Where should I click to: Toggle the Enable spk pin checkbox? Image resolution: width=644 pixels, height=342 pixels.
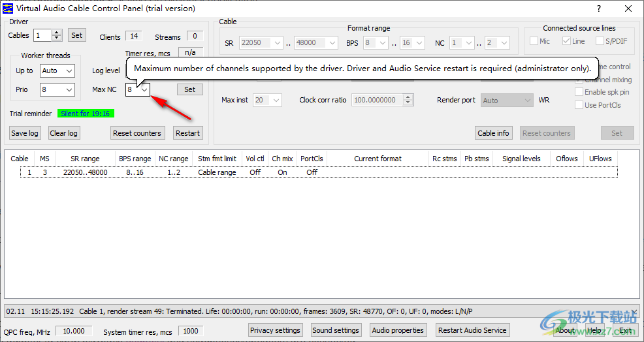(x=579, y=92)
